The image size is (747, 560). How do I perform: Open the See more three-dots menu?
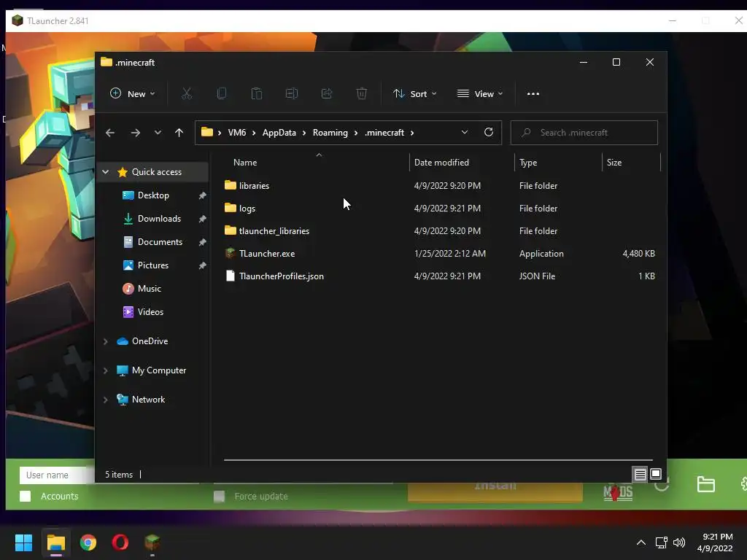(x=533, y=94)
